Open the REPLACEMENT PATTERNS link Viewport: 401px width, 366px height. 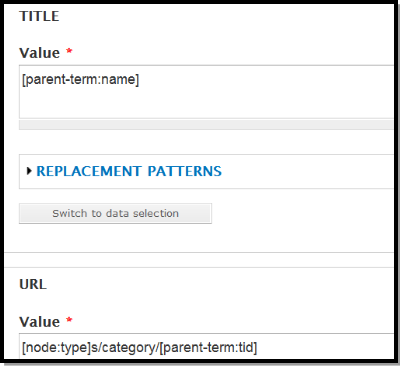click(129, 171)
